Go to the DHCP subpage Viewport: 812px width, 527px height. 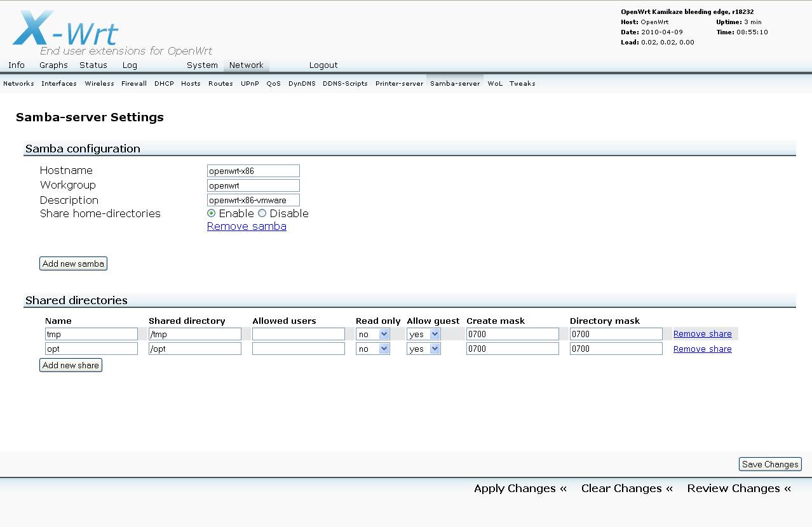(164, 83)
